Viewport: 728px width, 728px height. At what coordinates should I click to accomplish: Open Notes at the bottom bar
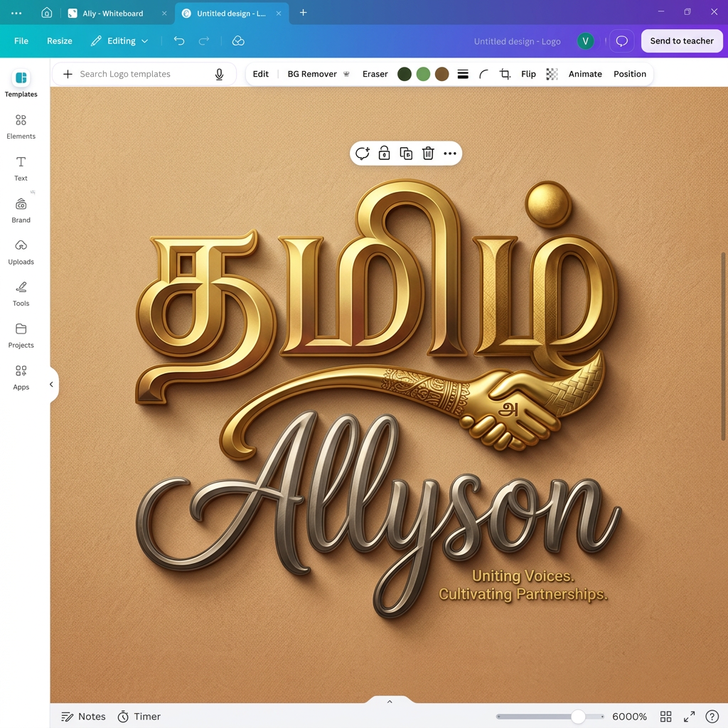pos(84,717)
